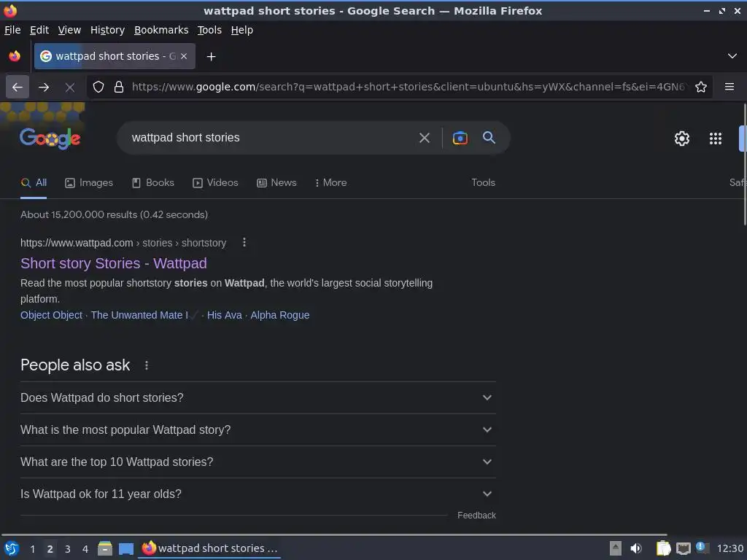Open the File menu
This screenshot has height=560, width=747.
pyautogui.click(x=12, y=30)
